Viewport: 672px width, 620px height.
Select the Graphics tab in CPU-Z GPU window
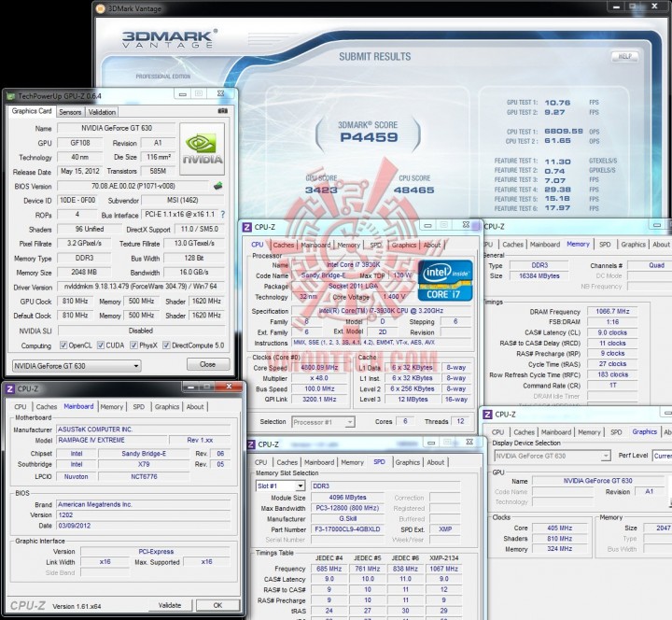click(645, 431)
